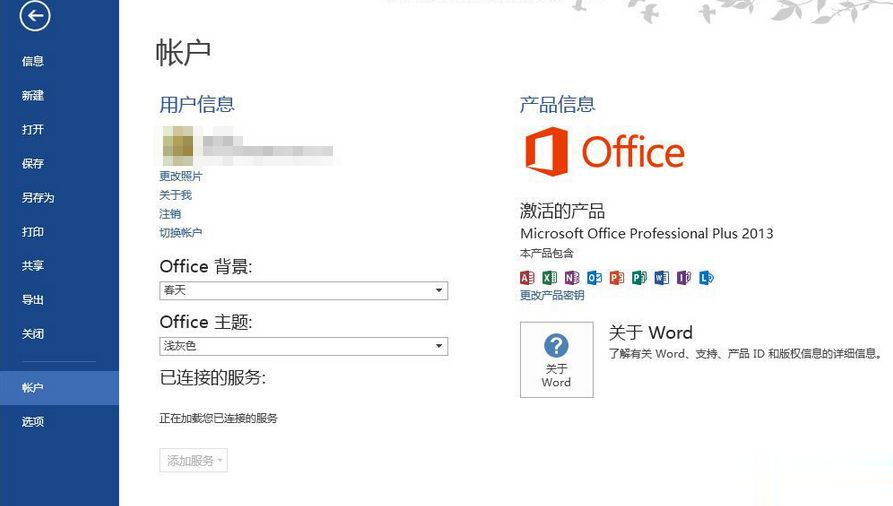
Task: Select 打开 in the sidebar
Action: [x=32, y=129]
